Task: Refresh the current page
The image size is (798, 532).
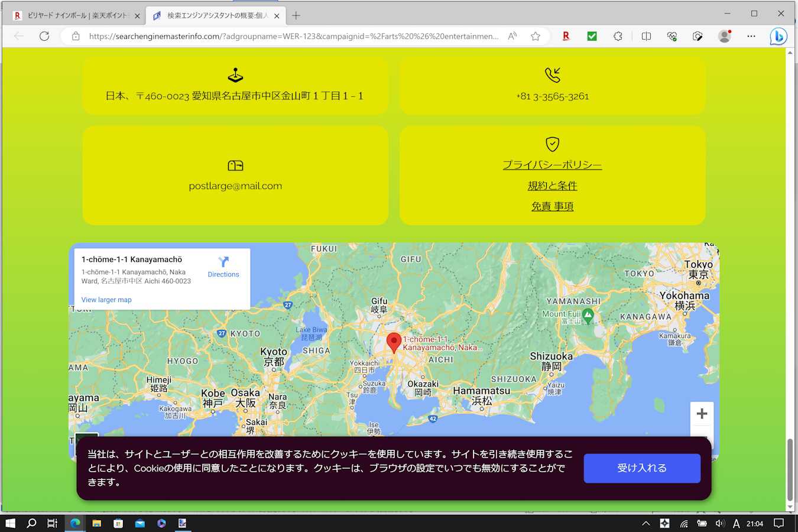Action: (44, 36)
